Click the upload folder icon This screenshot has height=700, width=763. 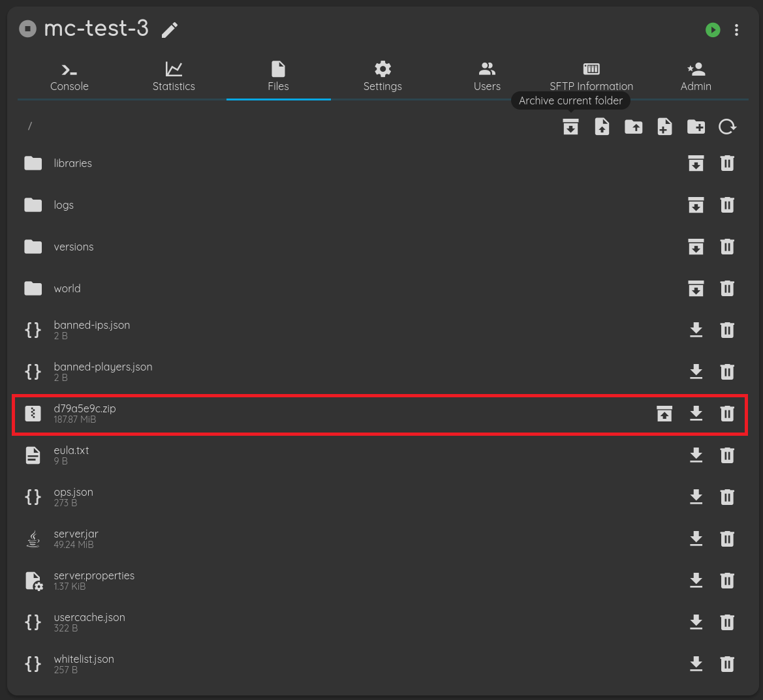pyautogui.click(x=633, y=127)
